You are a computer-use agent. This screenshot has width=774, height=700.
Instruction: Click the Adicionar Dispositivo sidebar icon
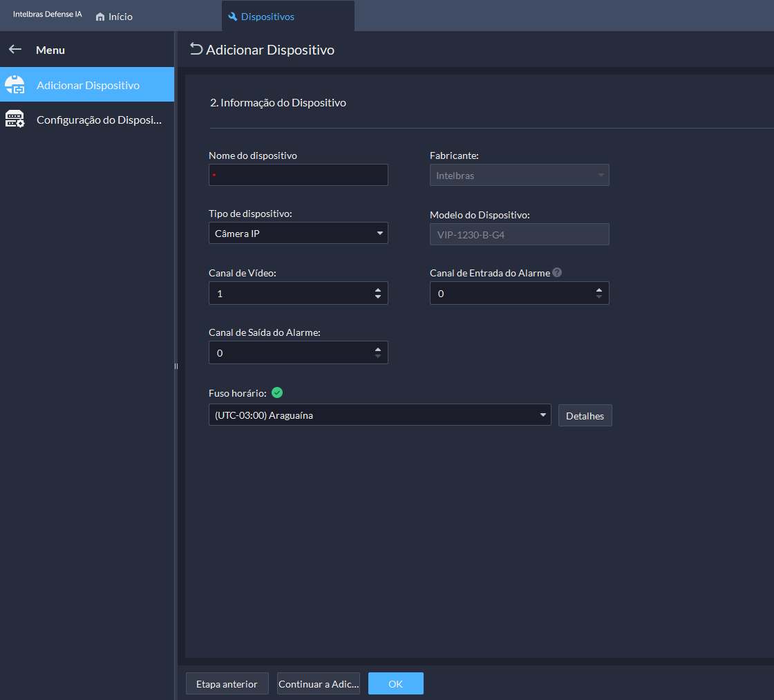point(15,85)
